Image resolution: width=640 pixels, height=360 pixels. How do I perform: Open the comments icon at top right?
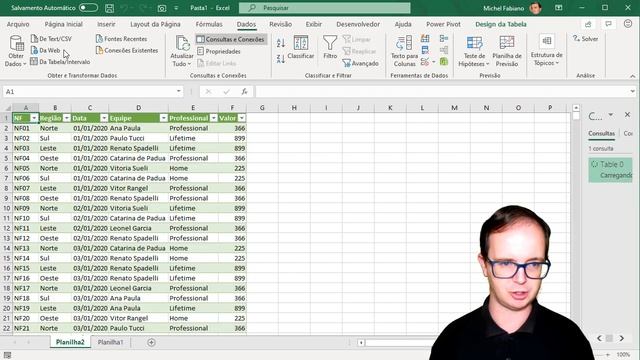point(608,24)
